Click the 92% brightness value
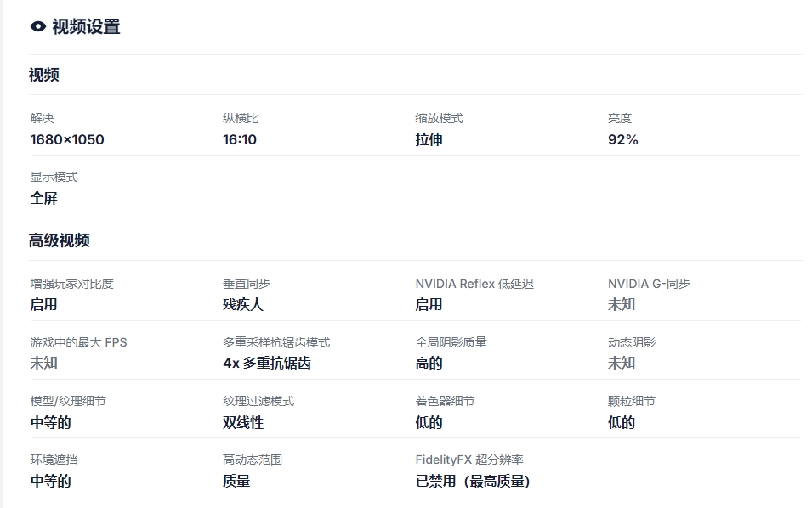The image size is (812, 508). click(622, 139)
